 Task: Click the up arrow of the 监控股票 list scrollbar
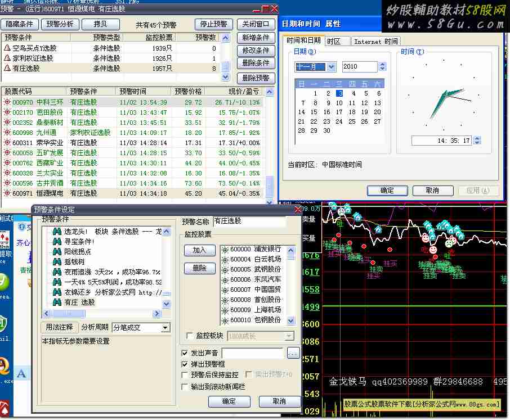pyautogui.click(x=291, y=250)
